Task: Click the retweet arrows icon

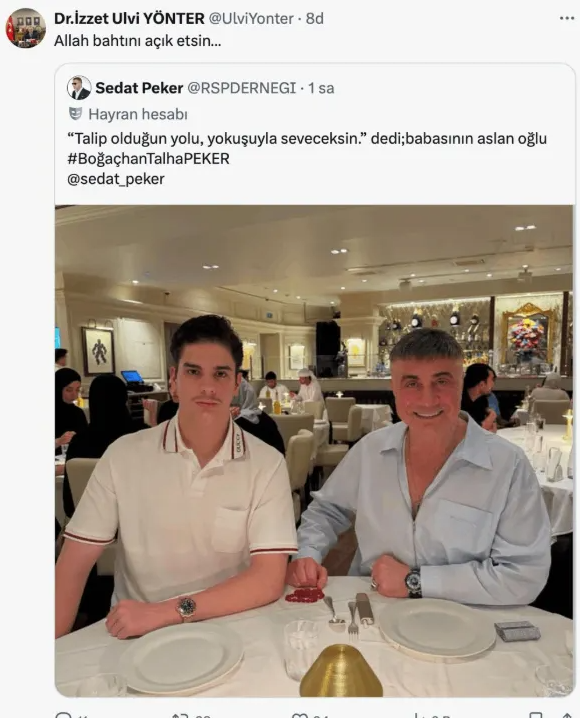Action: pyautogui.click(x=179, y=715)
